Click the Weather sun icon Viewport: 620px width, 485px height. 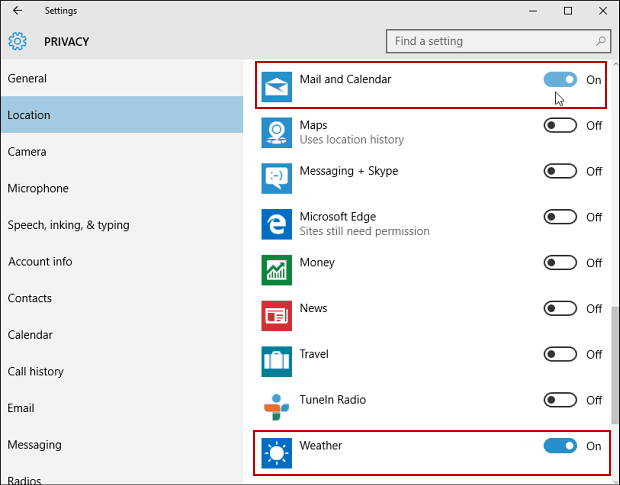pyautogui.click(x=276, y=453)
